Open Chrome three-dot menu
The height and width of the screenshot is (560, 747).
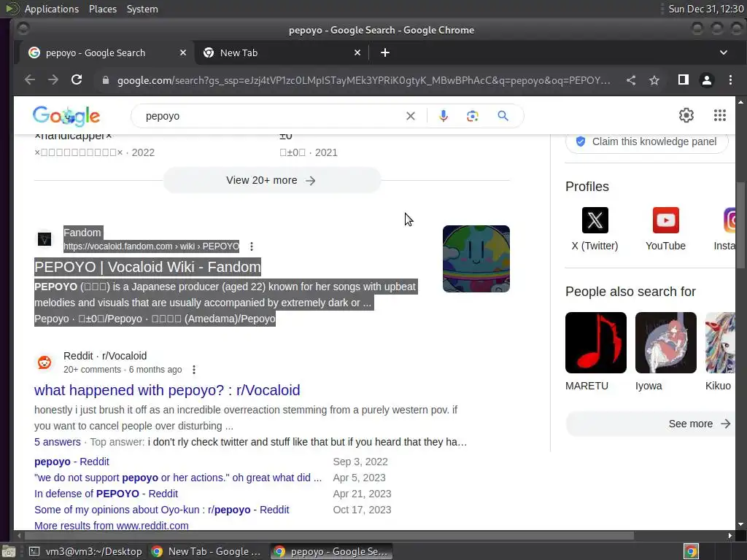click(x=730, y=80)
